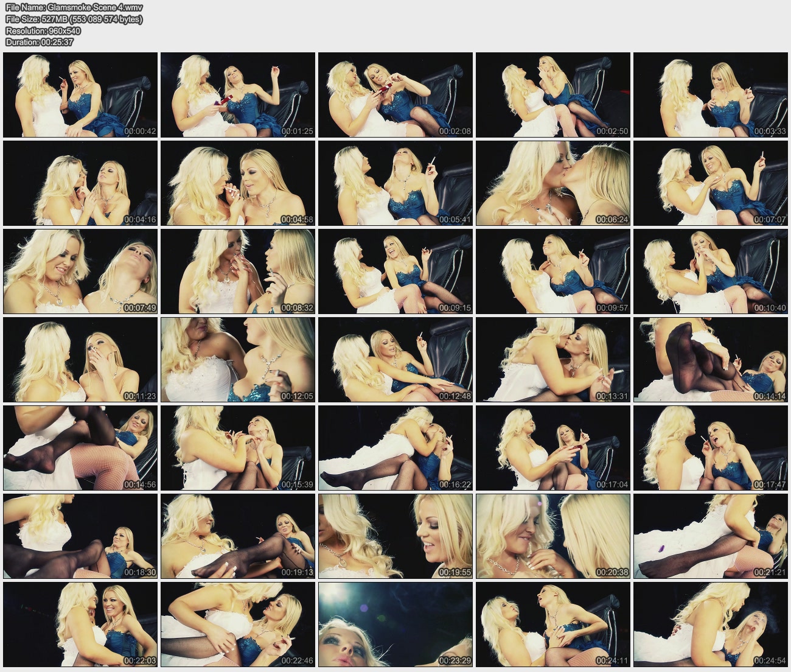The height and width of the screenshot is (672, 791).
Task: Select the frame labeled 00:19:55
Action: 395,536
